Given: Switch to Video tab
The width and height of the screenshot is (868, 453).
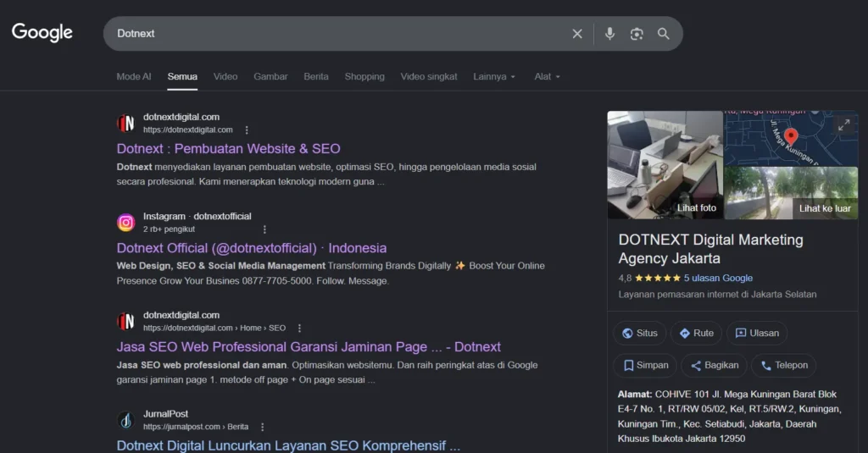Looking at the screenshot, I should (225, 76).
